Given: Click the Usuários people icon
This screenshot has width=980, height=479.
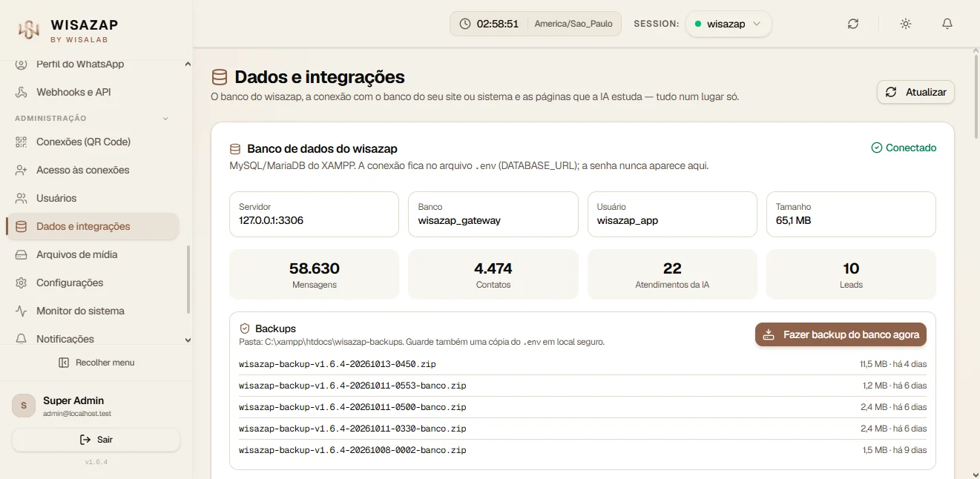Looking at the screenshot, I should tap(22, 198).
